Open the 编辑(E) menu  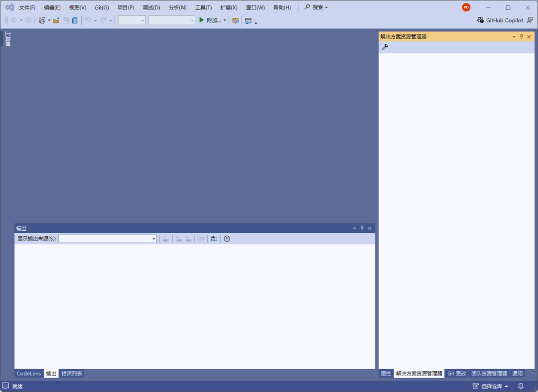click(x=52, y=7)
